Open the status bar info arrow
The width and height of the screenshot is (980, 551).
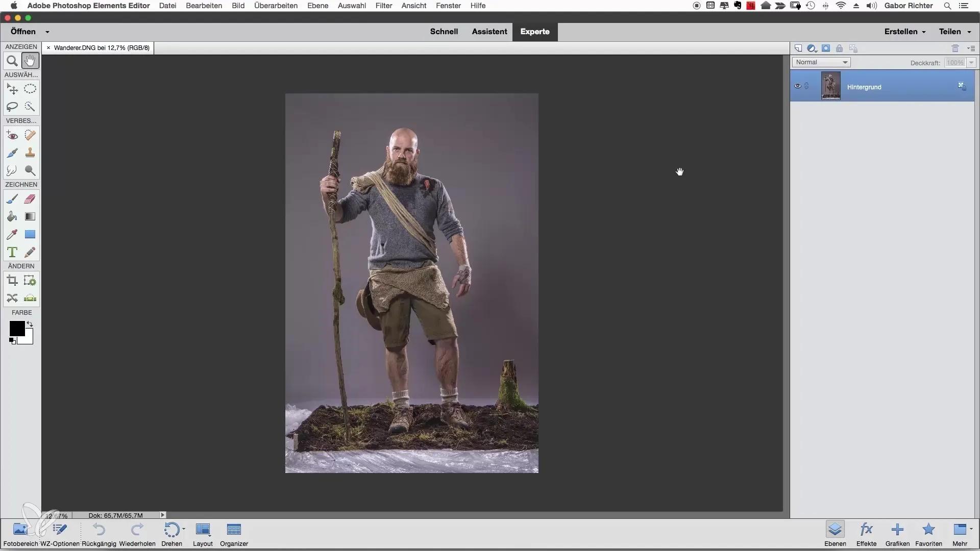point(163,515)
